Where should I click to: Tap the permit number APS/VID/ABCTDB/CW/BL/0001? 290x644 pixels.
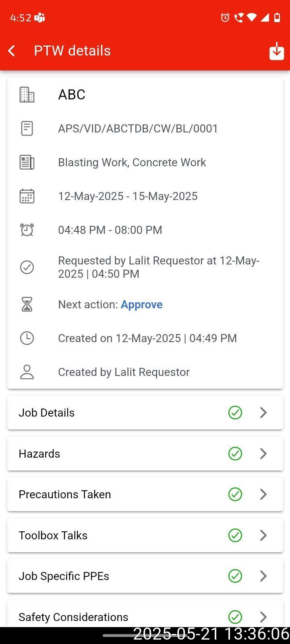coord(138,128)
